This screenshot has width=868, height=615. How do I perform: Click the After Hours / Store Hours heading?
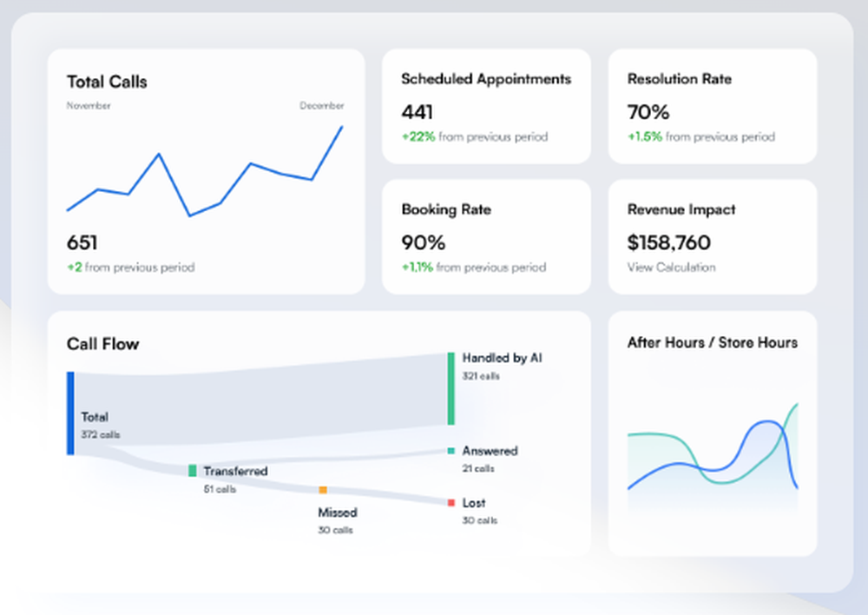(x=713, y=342)
